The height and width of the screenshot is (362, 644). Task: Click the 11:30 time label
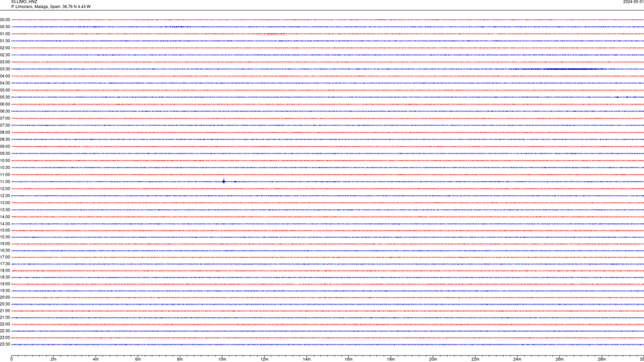click(5, 182)
